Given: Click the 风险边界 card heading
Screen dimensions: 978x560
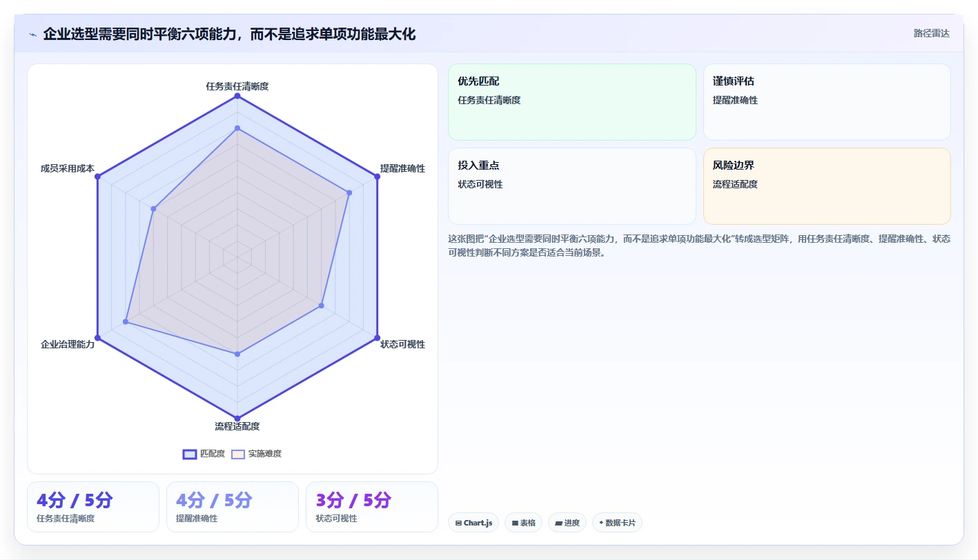Looking at the screenshot, I should click(734, 166).
